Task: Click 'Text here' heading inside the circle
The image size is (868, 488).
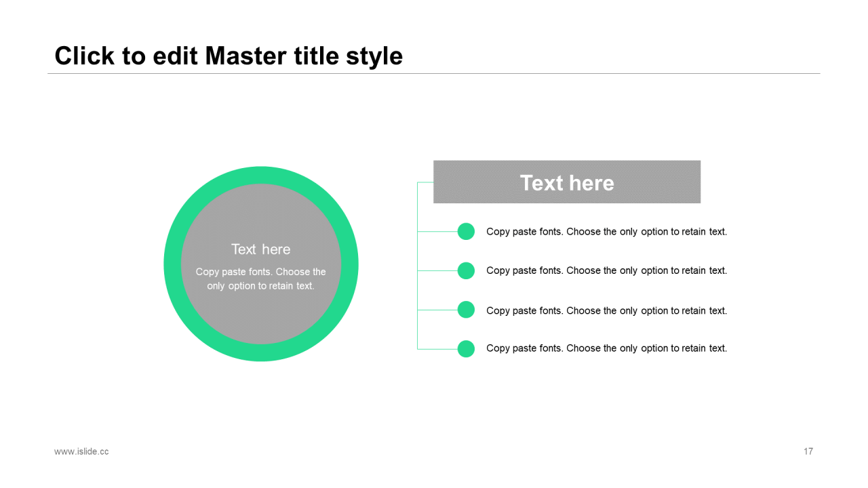Action: pyautogui.click(x=260, y=249)
